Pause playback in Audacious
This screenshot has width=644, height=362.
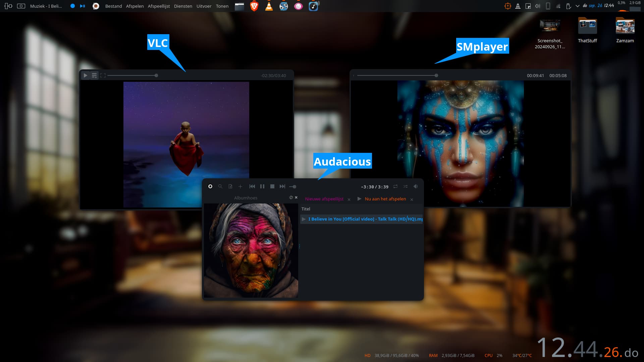(x=262, y=186)
